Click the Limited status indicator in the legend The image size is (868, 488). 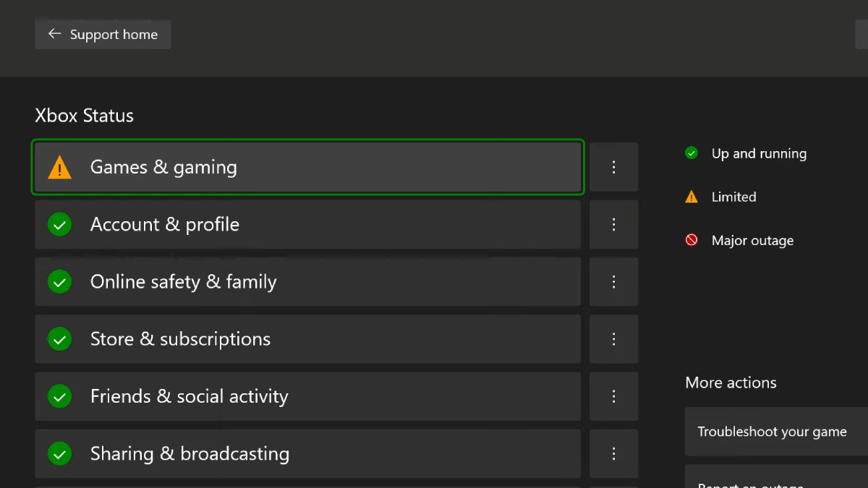(691, 197)
